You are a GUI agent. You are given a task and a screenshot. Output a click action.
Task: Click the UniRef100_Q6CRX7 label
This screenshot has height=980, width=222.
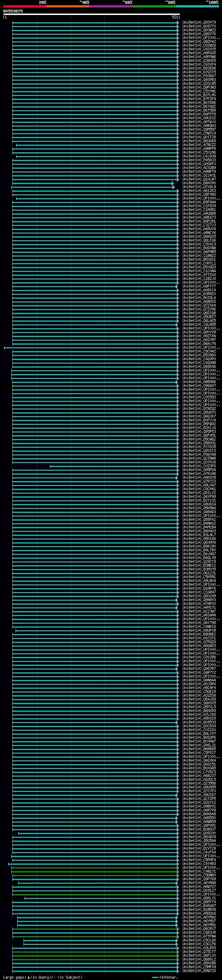pos(199,929)
